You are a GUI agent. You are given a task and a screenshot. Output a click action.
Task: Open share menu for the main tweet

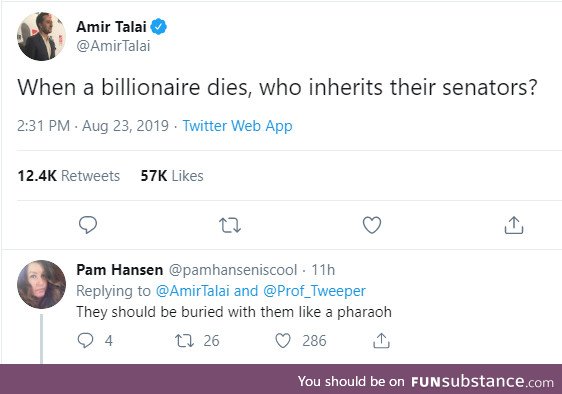[514, 225]
